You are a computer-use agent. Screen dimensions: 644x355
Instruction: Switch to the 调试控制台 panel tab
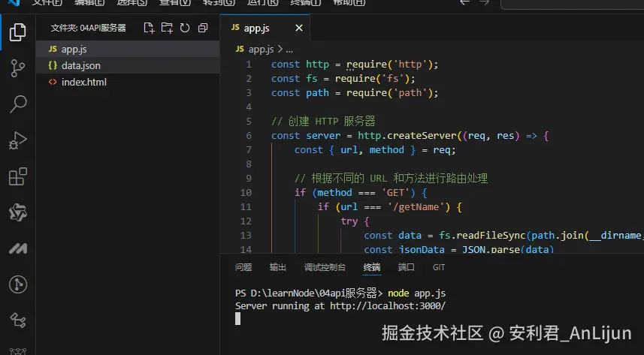(x=325, y=267)
